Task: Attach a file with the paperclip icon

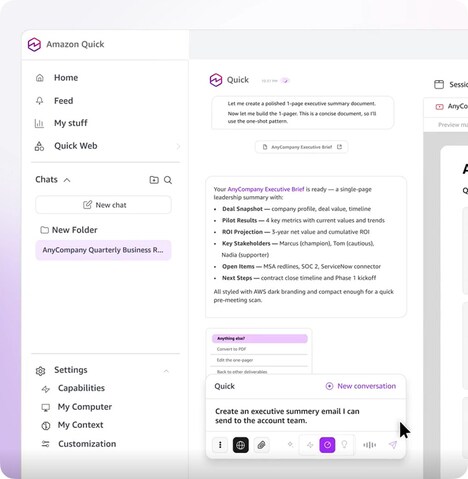Action: click(261, 445)
